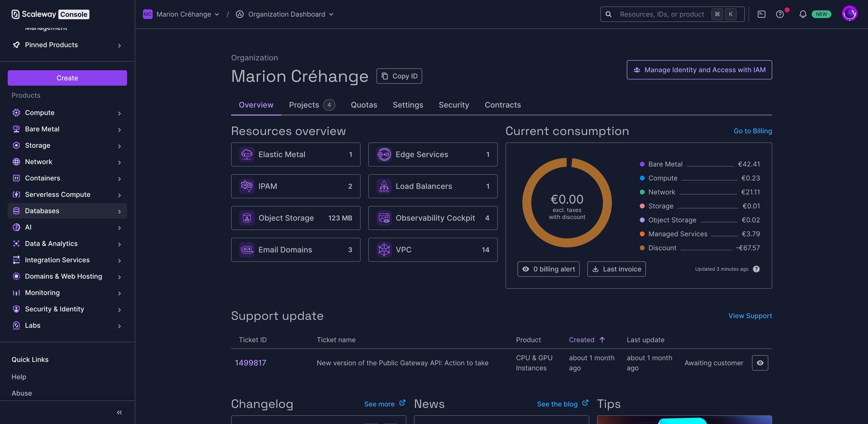The height and width of the screenshot is (424, 868).
Task: Click the purple Create button
Action: click(x=67, y=78)
